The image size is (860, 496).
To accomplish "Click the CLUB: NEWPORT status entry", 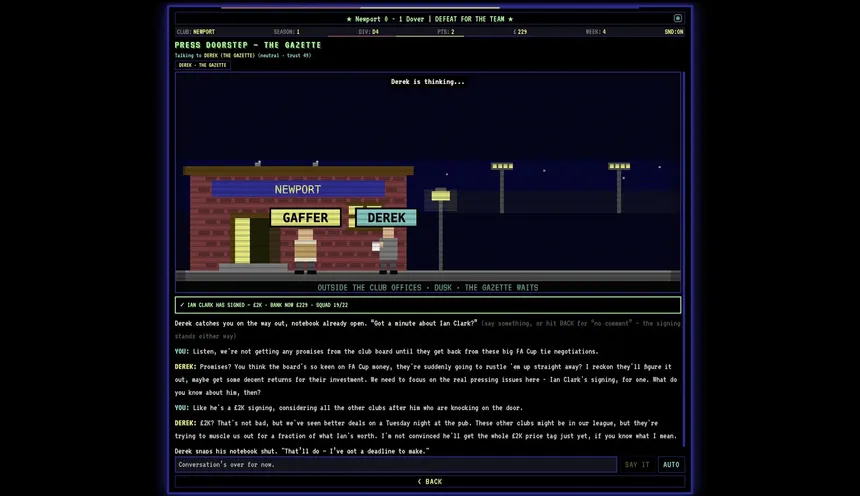I will (x=196, y=32).
